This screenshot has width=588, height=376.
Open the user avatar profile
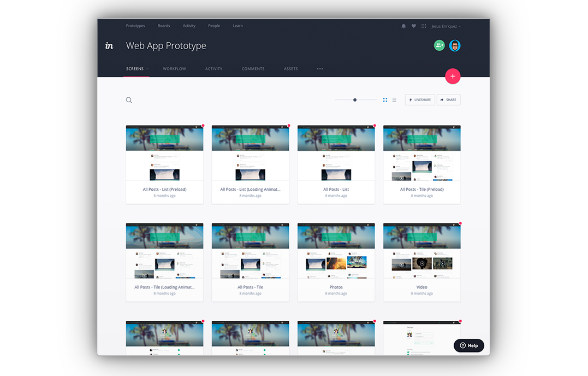tap(455, 46)
